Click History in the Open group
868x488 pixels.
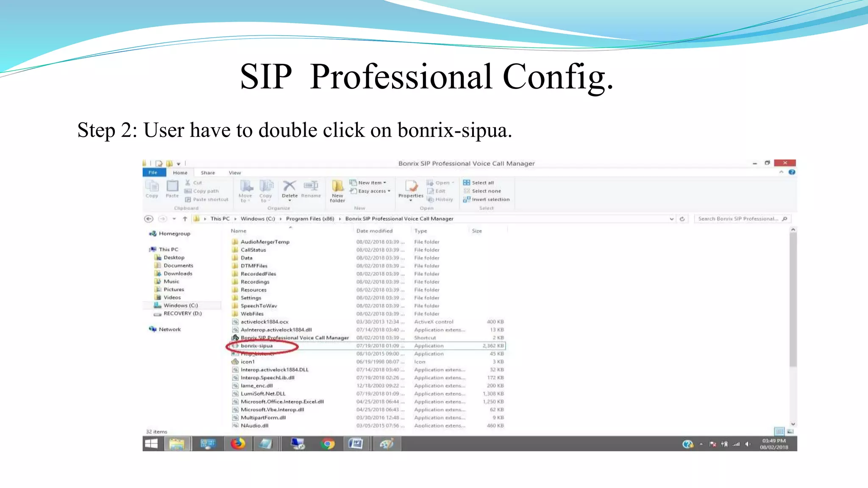click(440, 200)
